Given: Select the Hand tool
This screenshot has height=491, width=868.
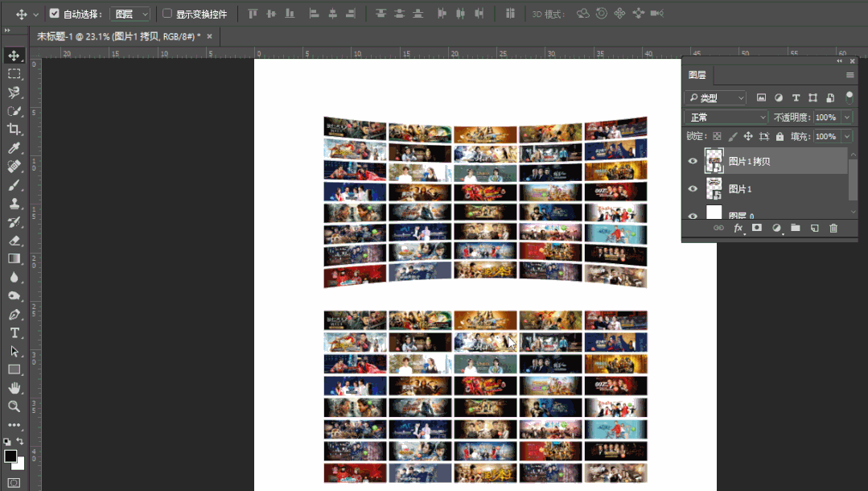Looking at the screenshot, I should click(x=14, y=388).
